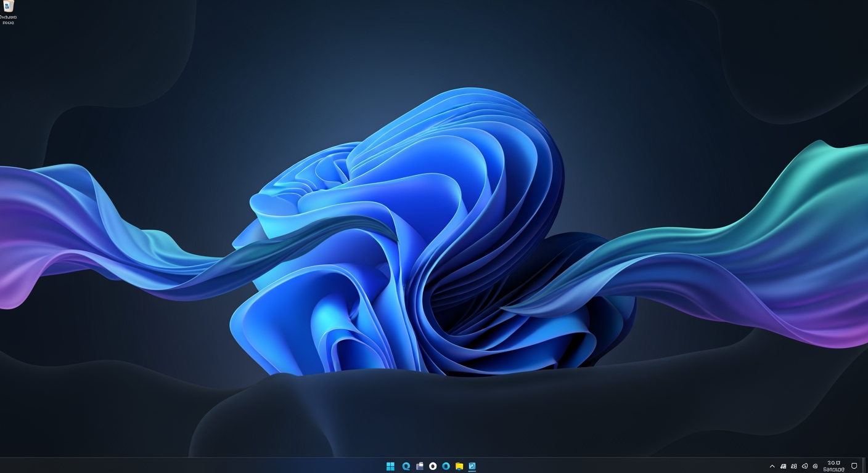Switch to the underlined running taskbar app
This screenshot has height=473, width=868.
[x=472, y=466]
